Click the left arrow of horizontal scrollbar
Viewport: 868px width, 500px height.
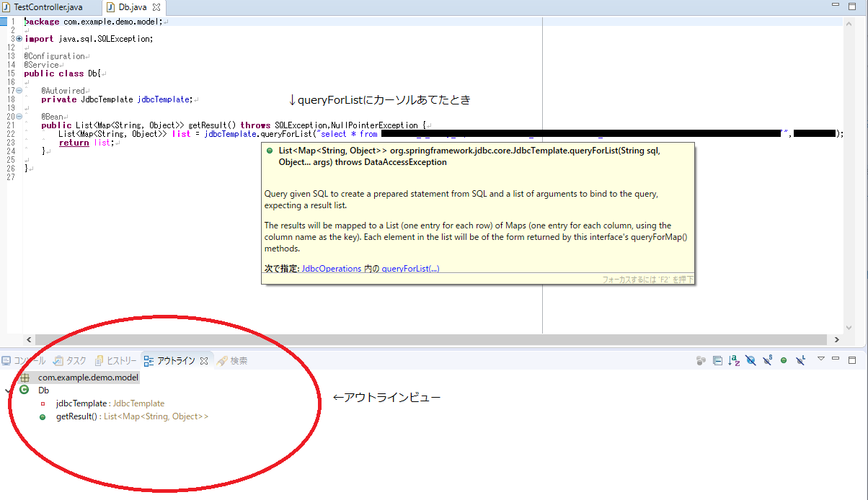pyautogui.click(x=29, y=339)
